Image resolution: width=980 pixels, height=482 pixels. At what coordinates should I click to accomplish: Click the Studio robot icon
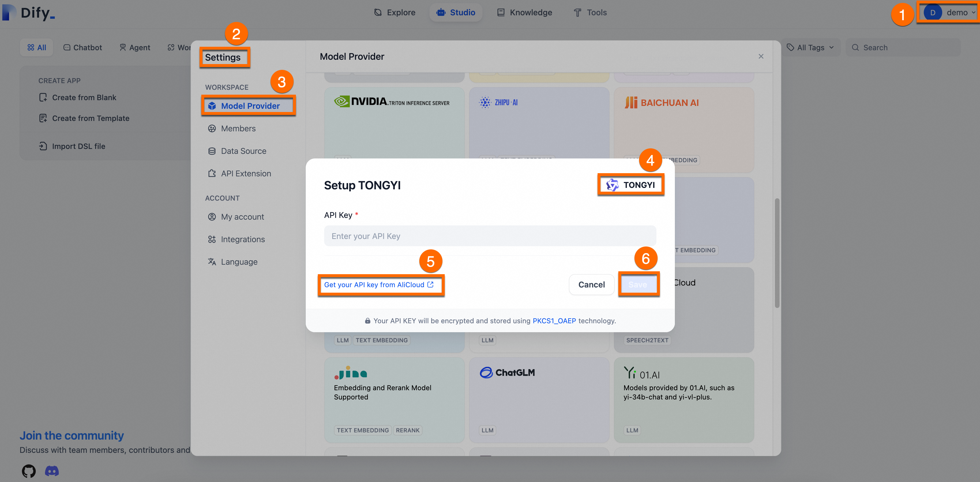441,13
